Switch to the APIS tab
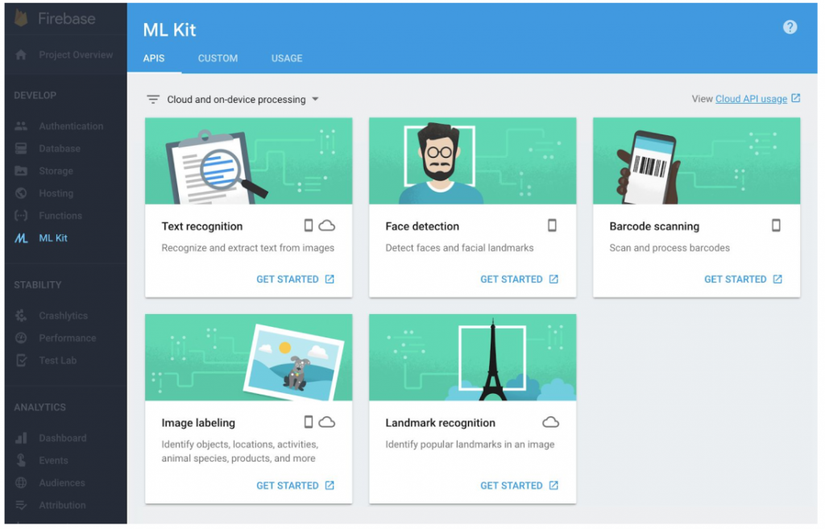 154,58
